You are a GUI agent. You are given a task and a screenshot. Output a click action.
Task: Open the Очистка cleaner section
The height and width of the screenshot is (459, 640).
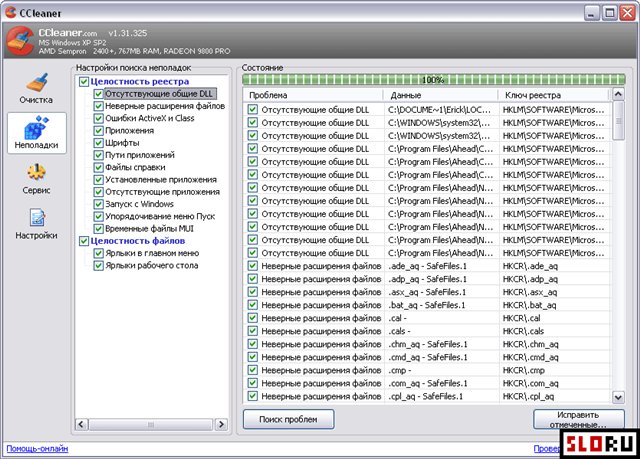coord(36,88)
